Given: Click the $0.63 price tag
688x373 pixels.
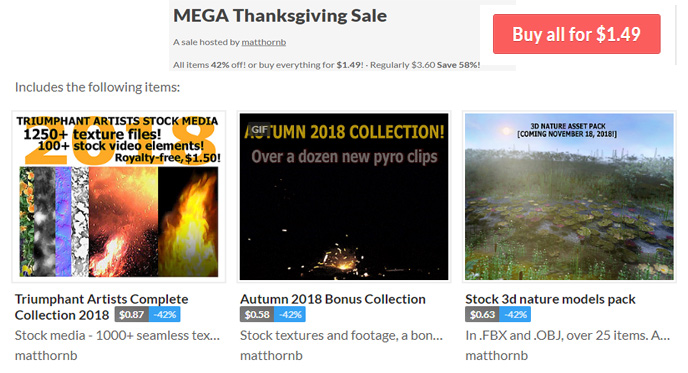Looking at the screenshot, I should [x=482, y=314].
